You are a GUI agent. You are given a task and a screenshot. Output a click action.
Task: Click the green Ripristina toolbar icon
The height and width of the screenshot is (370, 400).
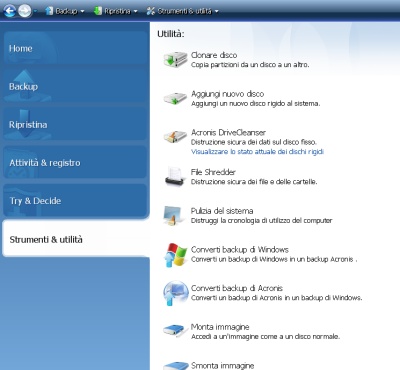pyautogui.click(x=98, y=11)
